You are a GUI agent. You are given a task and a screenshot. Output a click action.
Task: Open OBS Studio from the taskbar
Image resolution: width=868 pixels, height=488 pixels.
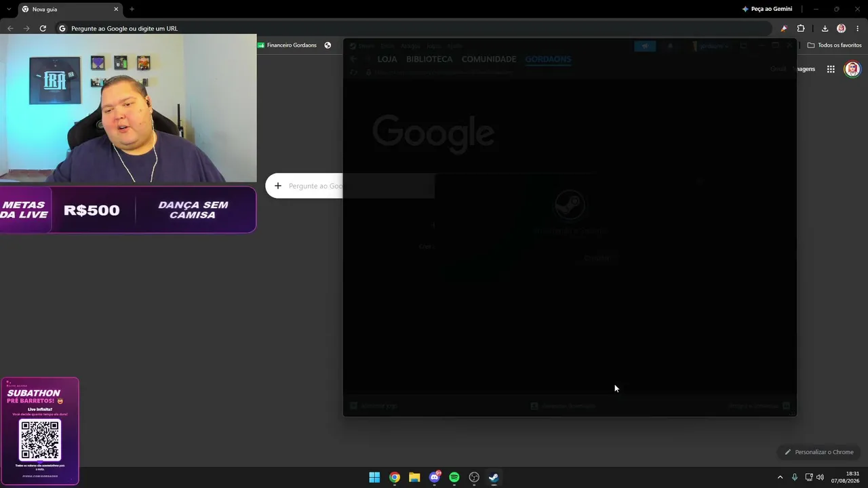coord(474,477)
